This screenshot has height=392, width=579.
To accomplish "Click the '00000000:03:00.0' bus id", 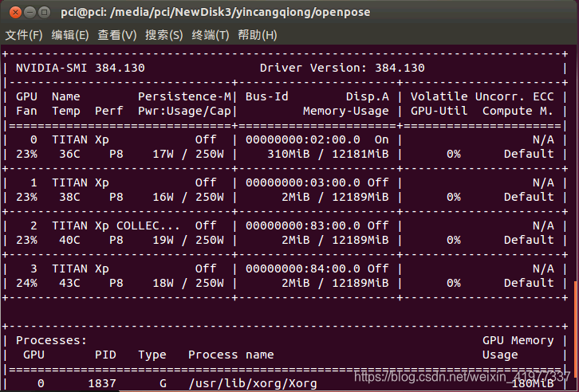I will (303, 182).
